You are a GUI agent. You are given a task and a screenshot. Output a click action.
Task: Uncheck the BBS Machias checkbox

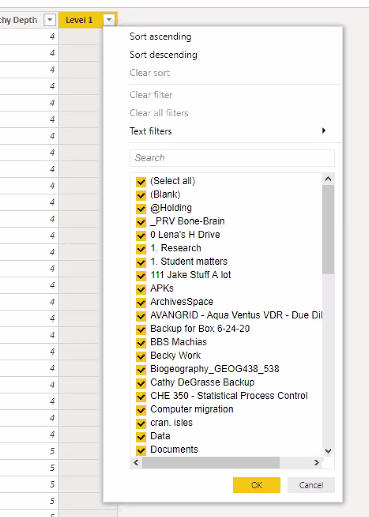click(141, 343)
